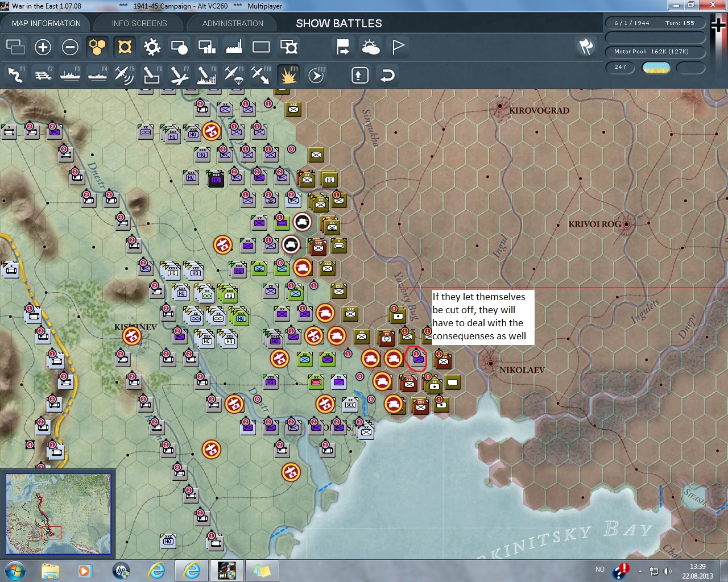The height and width of the screenshot is (582, 728).
Task: Open the sticky notes taskbar icon
Action: tap(262, 571)
